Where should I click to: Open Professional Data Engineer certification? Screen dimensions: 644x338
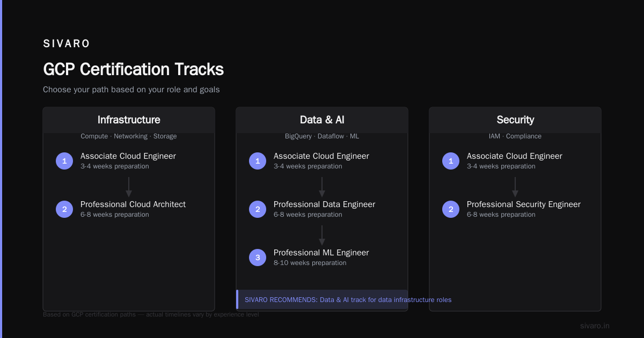[324, 204]
